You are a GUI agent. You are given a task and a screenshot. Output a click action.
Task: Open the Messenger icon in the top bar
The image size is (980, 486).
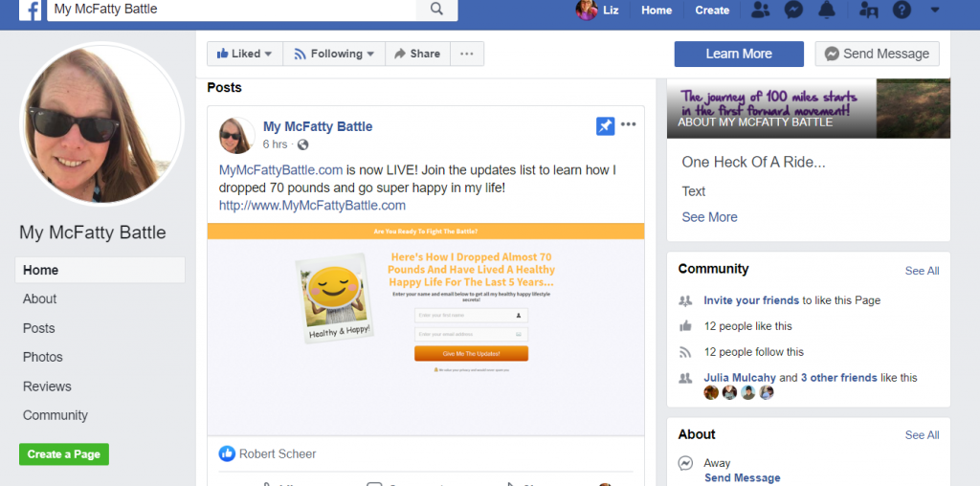(x=793, y=10)
